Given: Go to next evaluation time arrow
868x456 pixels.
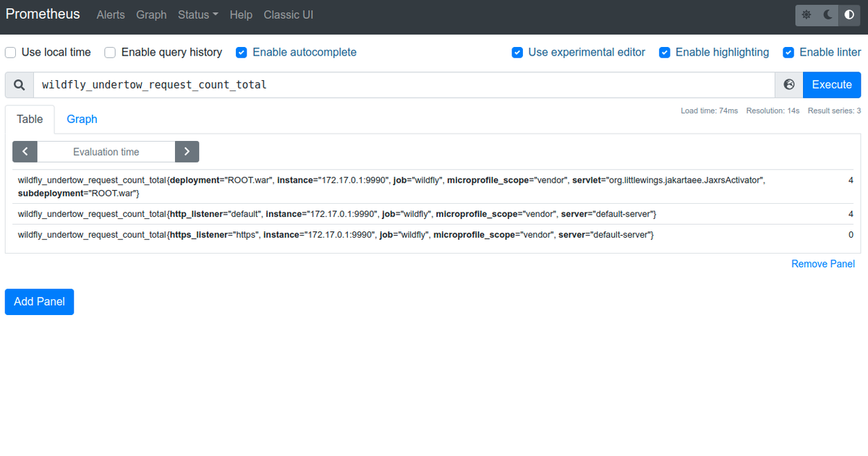Looking at the screenshot, I should (x=187, y=152).
